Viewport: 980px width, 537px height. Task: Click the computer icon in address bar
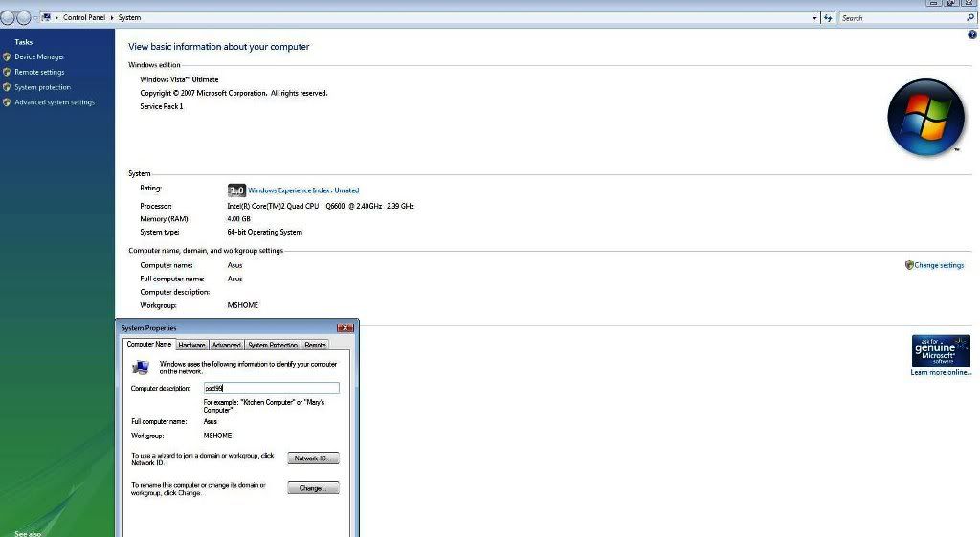pyautogui.click(x=46, y=17)
